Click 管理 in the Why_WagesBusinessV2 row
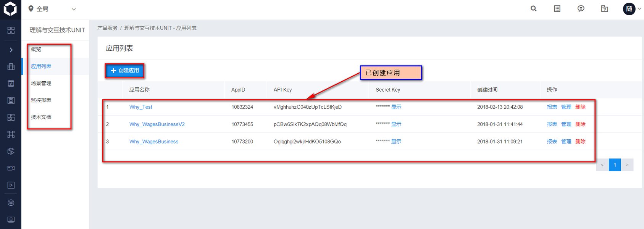 tap(566, 124)
